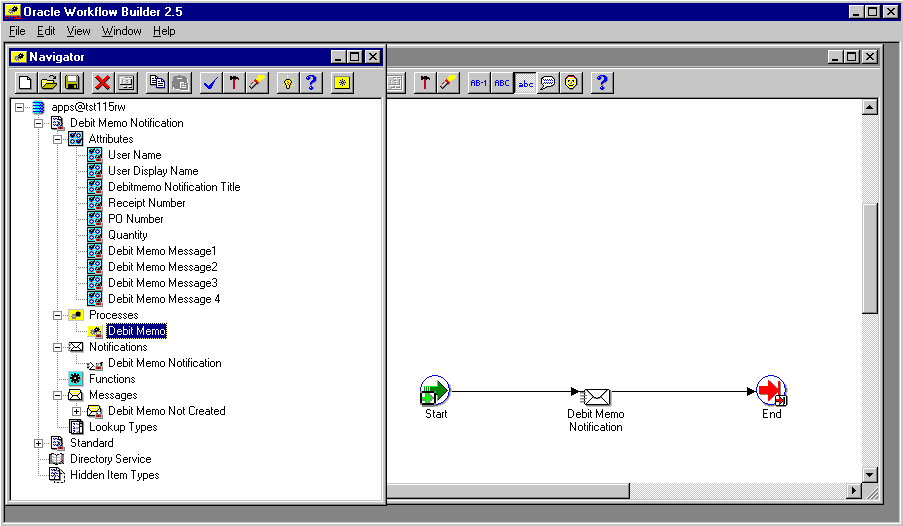Click the yellow New Process icon in Navigator toolbar
This screenshot has height=526, width=903.
point(342,83)
